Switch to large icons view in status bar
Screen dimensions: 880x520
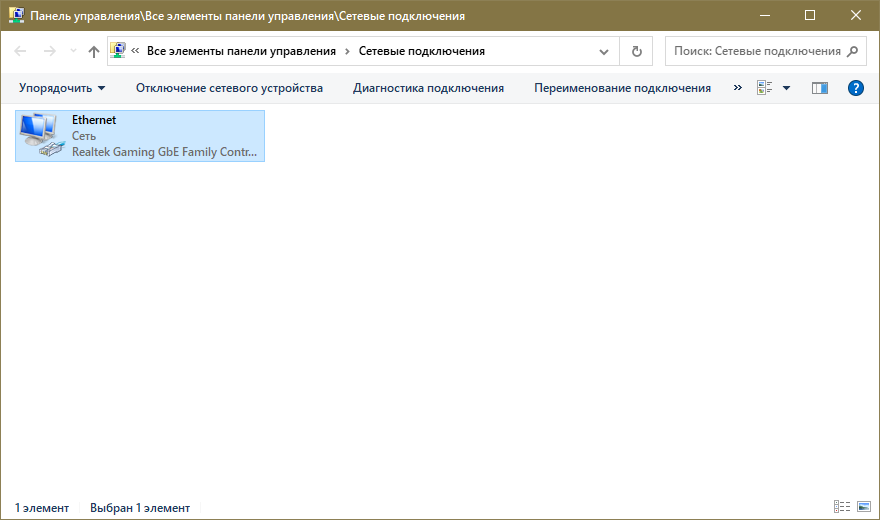pos(863,508)
